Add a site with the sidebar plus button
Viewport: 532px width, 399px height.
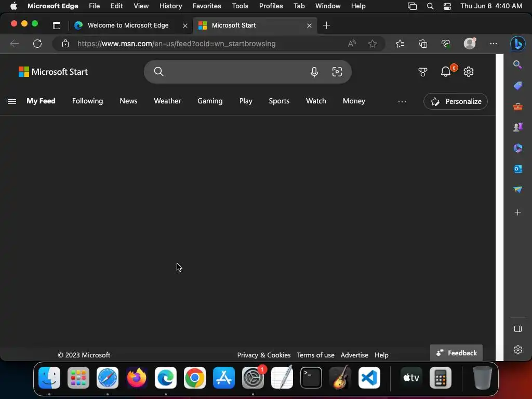pyautogui.click(x=518, y=212)
